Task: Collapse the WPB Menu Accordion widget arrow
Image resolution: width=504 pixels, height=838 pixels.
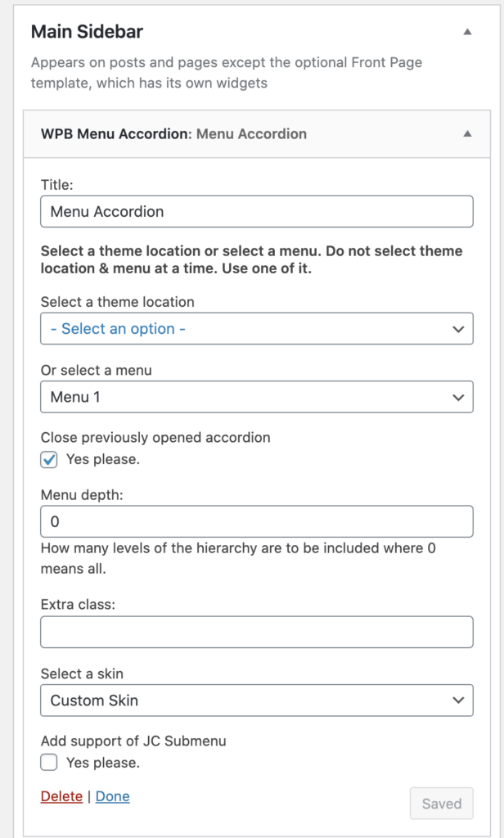Action: 468,133
